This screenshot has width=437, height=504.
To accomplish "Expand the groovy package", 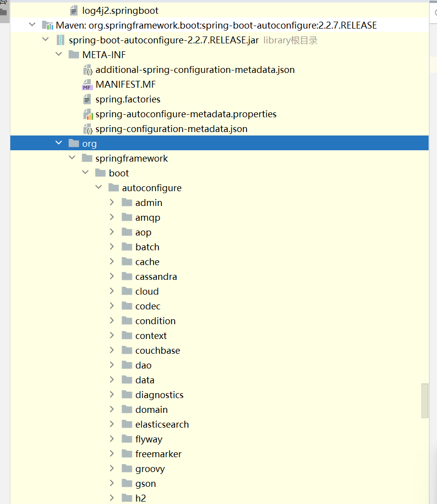I will click(112, 469).
